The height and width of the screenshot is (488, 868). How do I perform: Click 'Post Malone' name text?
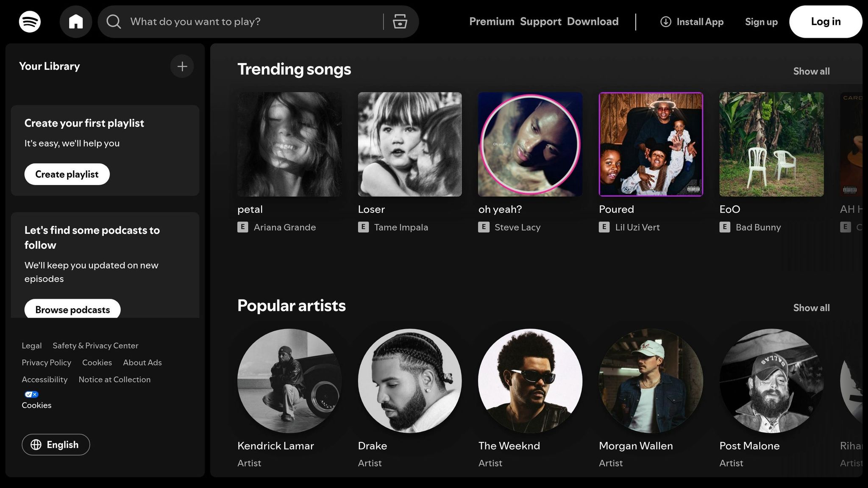click(x=749, y=446)
